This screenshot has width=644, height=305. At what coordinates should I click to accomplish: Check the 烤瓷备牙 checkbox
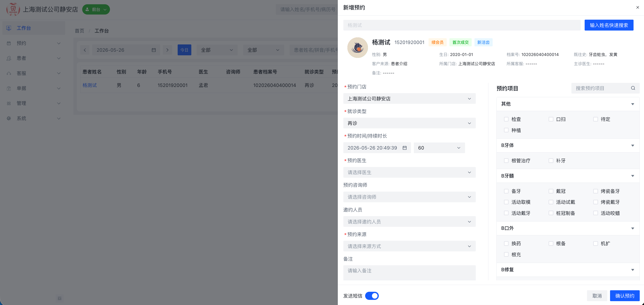point(596,191)
